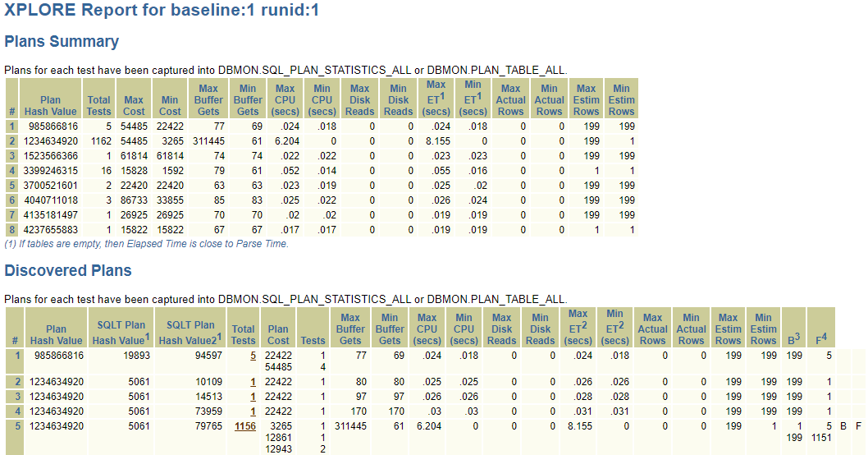Select the Discovered Plans heading
Image resolution: width=868 pixels, height=455 pixels.
click(x=68, y=270)
